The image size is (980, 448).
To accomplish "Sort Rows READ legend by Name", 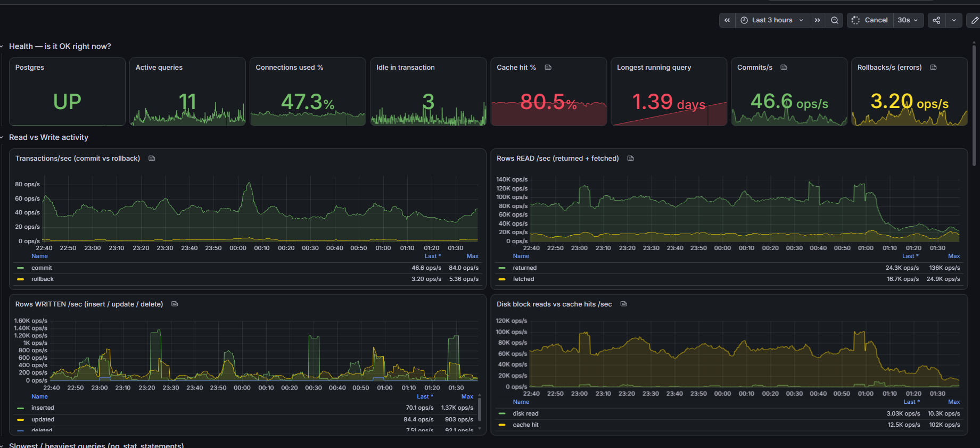I will click(521, 256).
